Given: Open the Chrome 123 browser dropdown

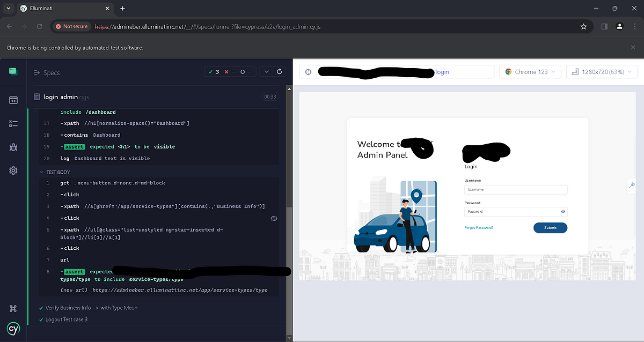Looking at the screenshot, I should click(x=530, y=71).
